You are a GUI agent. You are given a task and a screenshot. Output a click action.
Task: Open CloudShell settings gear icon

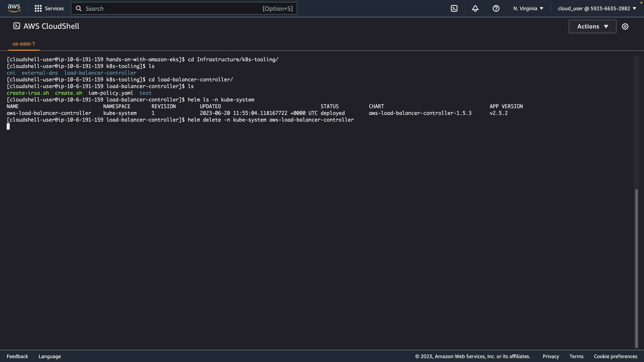click(x=625, y=26)
